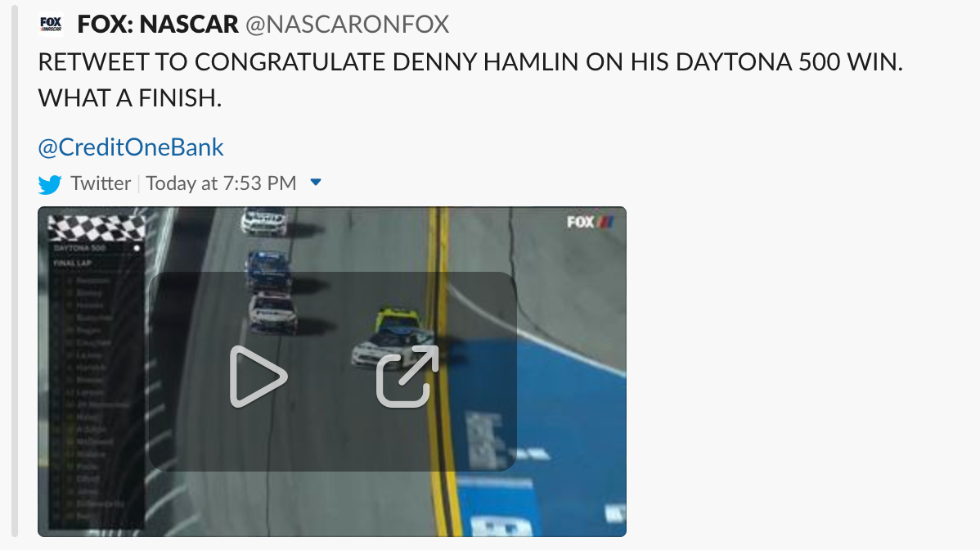
Task: Click the grey attachment bar on the left
Action: click(13, 278)
